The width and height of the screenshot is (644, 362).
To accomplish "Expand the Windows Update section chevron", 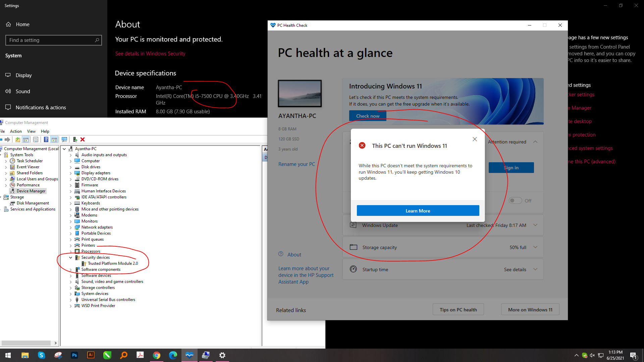I will coord(535,225).
